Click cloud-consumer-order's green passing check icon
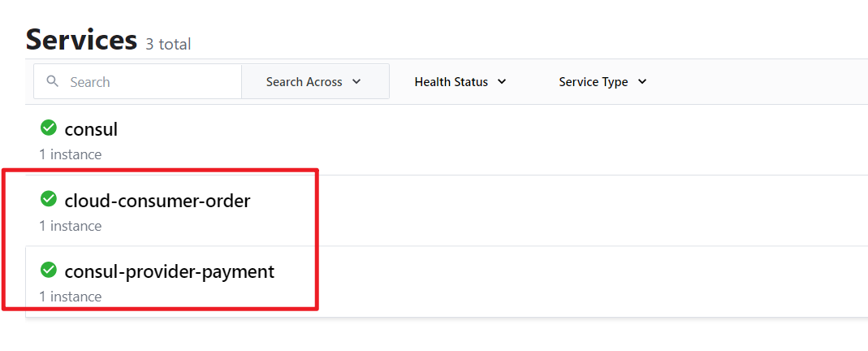 point(49,199)
